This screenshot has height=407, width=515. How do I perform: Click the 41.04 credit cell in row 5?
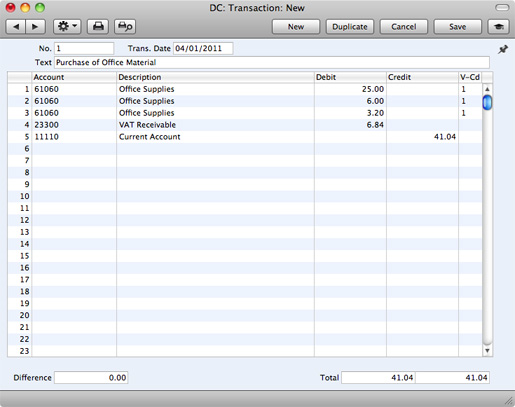(422, 137)
